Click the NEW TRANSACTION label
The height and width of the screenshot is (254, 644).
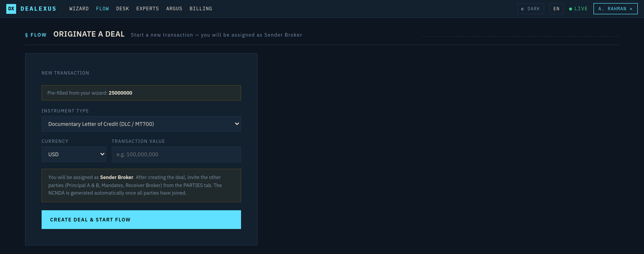(x=65, y=73)
